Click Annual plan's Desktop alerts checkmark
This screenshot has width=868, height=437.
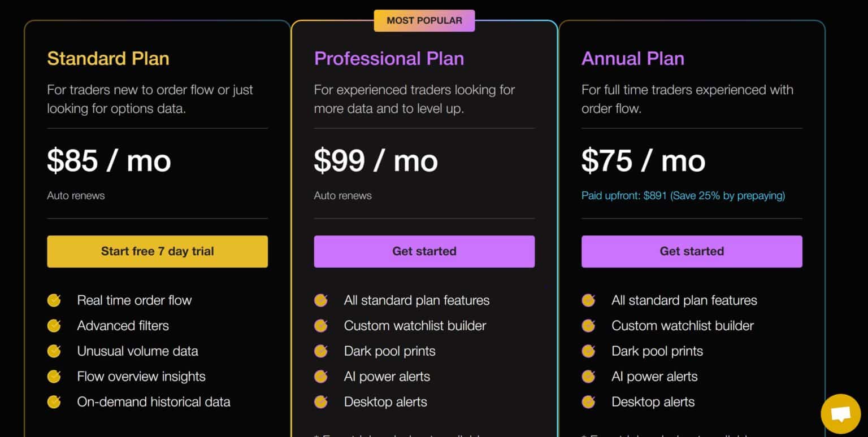[588, 402]
